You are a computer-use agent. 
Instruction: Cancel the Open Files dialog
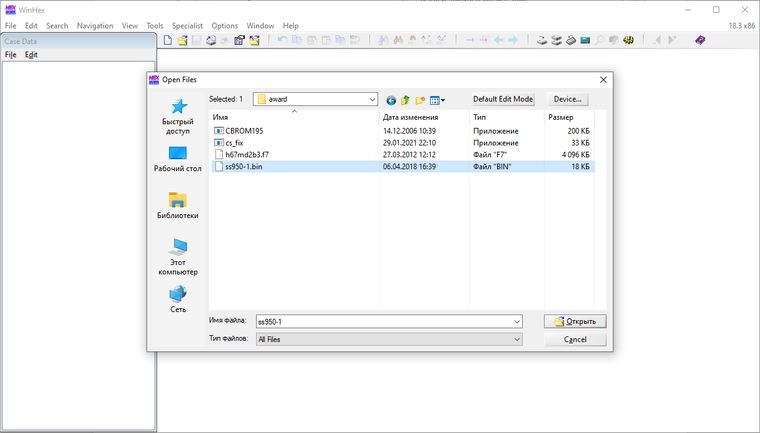(x=575, y=339)
